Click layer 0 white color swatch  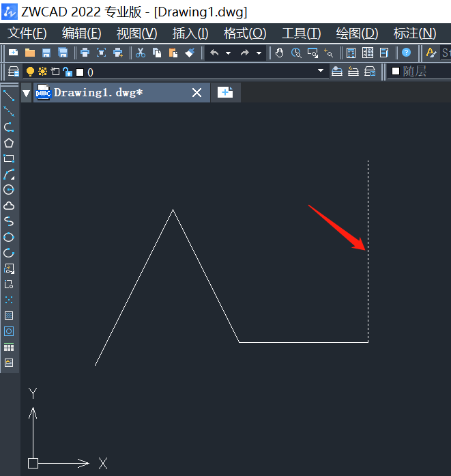[80, 72]
